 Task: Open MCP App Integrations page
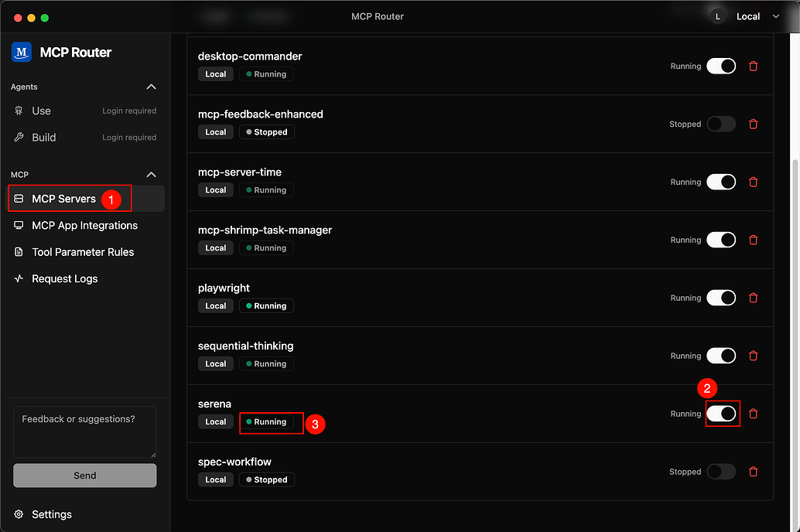pos(85,226)
